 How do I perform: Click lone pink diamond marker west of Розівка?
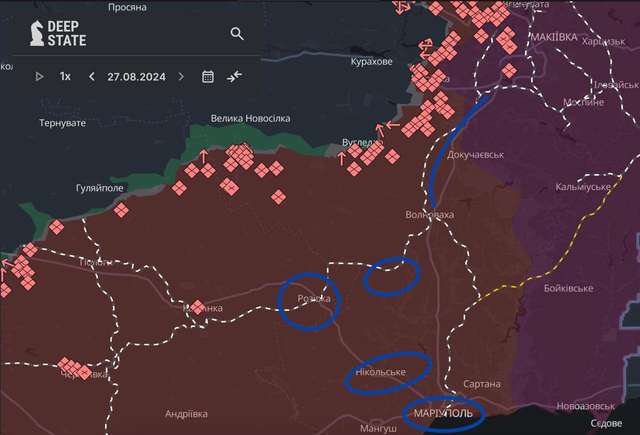click(x=197, y=307)
